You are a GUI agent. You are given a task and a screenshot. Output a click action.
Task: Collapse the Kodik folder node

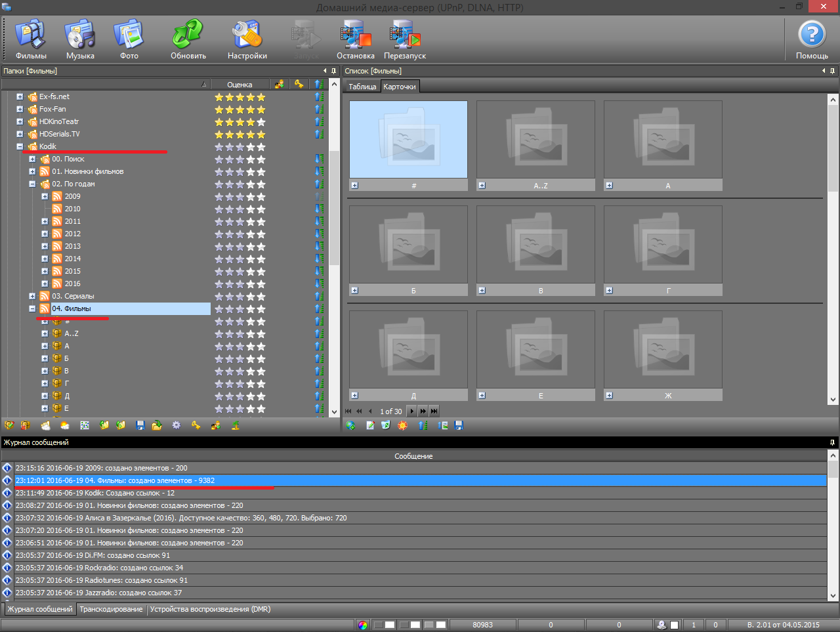coord(20,147)
